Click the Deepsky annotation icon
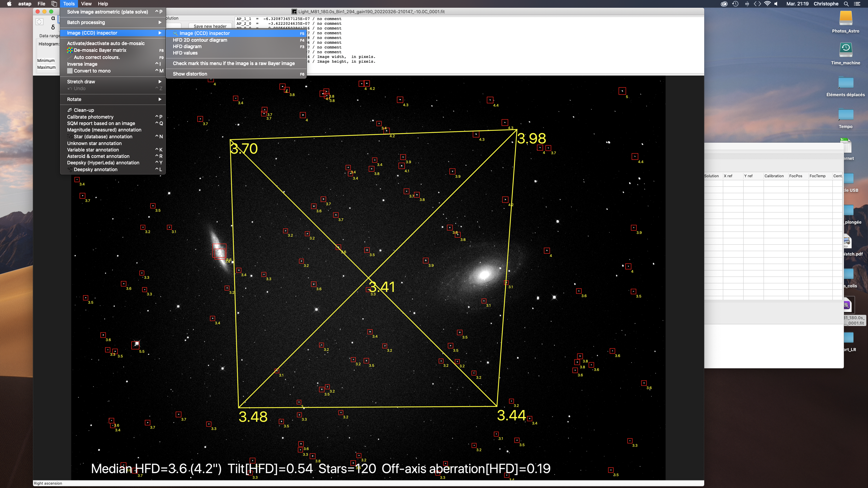The image size is (868, 488). 70,169
